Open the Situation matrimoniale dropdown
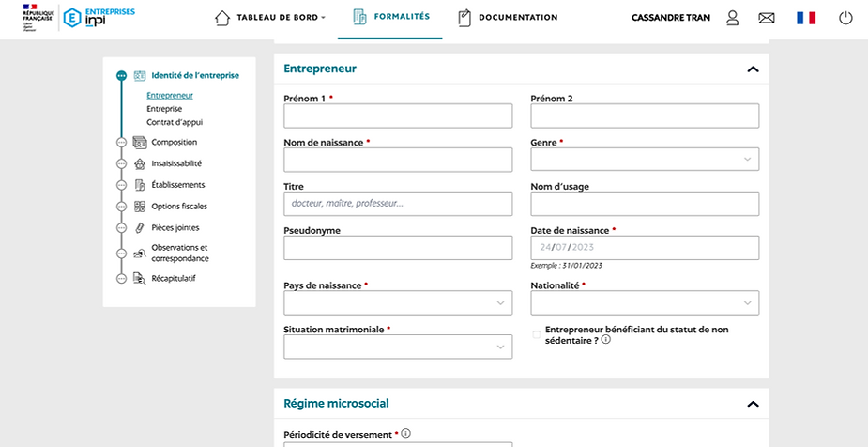Image resolution: width=868 pixels, height=447 pixels. [398, 347]
